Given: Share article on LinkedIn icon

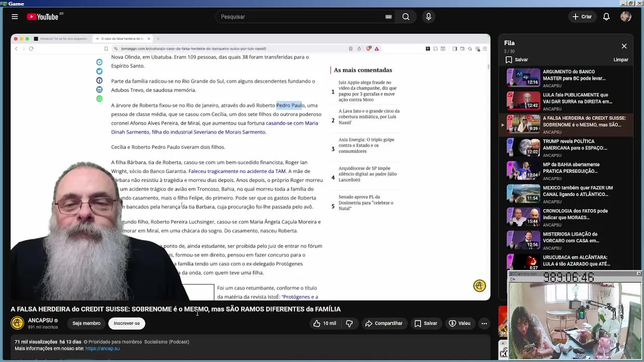Looking at the screenshot, I should click(x=99, y=89).
